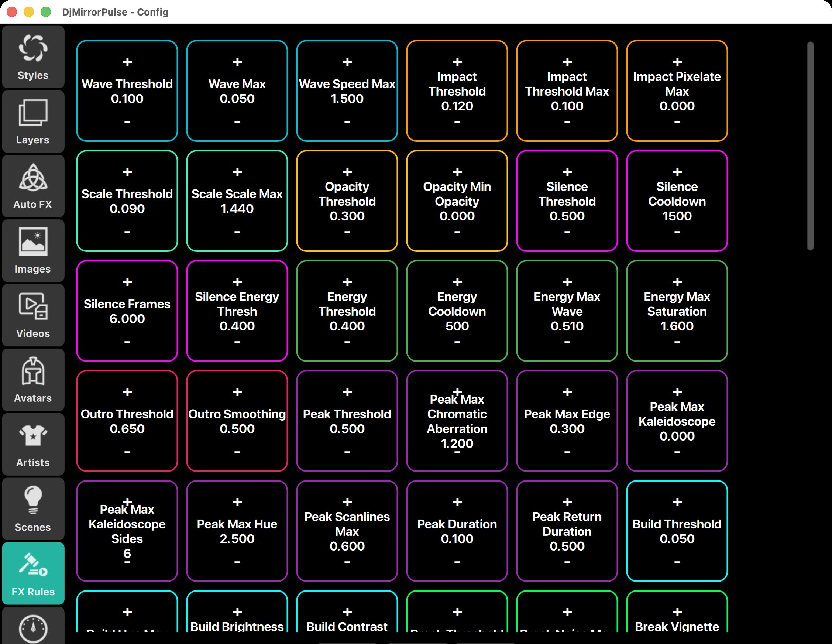
Task: Decrease Wave Threshold with its minus
Action: click(x=127, y=122)
